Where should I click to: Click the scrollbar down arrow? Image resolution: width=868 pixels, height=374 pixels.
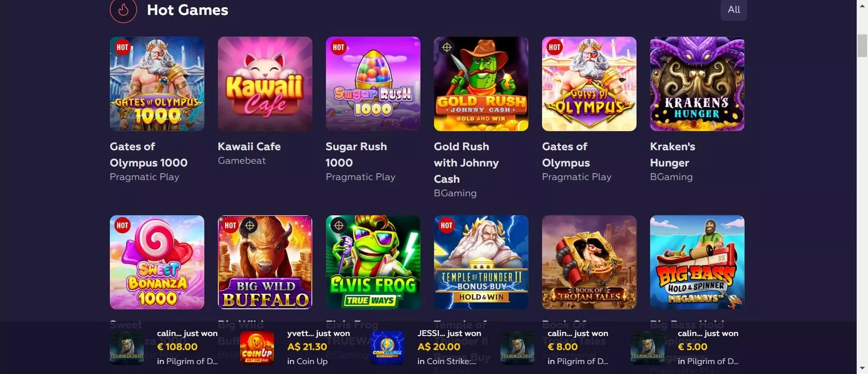(x=862, y=369)
